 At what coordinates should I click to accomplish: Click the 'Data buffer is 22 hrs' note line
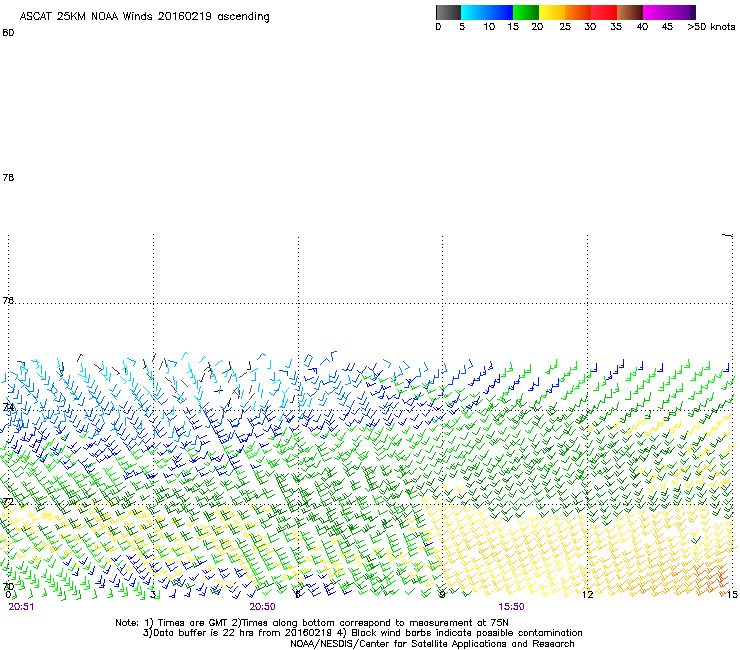pos(362,633)
